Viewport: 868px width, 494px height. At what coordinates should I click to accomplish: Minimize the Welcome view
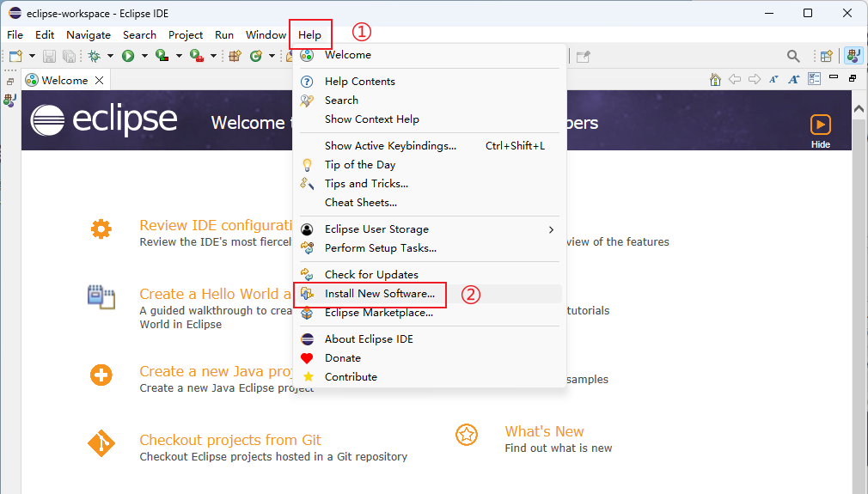point(834,77)
